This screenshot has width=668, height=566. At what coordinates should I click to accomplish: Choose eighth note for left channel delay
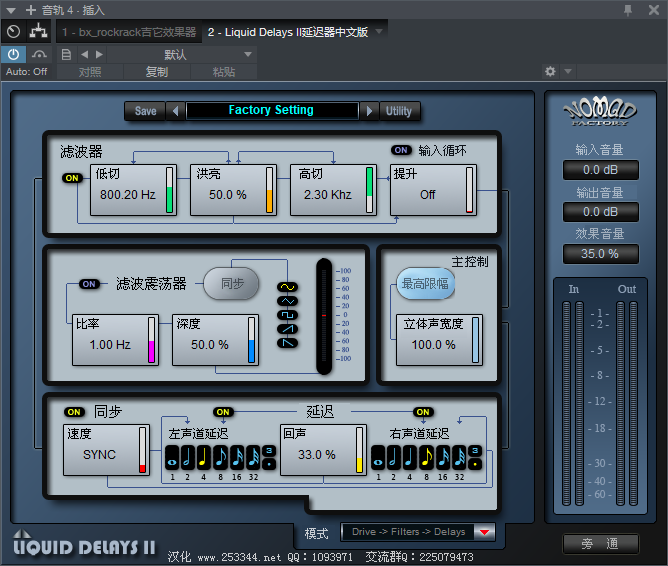tap(220, 457)
